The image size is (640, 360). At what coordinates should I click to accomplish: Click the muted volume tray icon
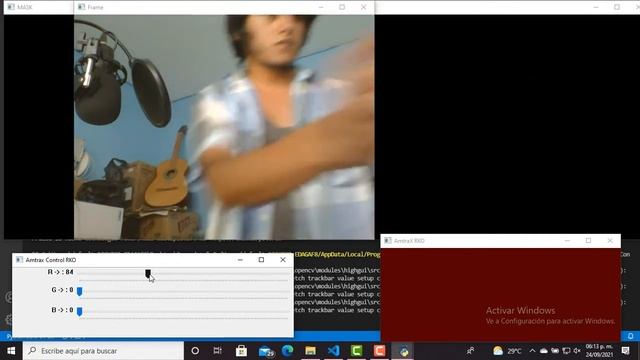click(577, 351)
